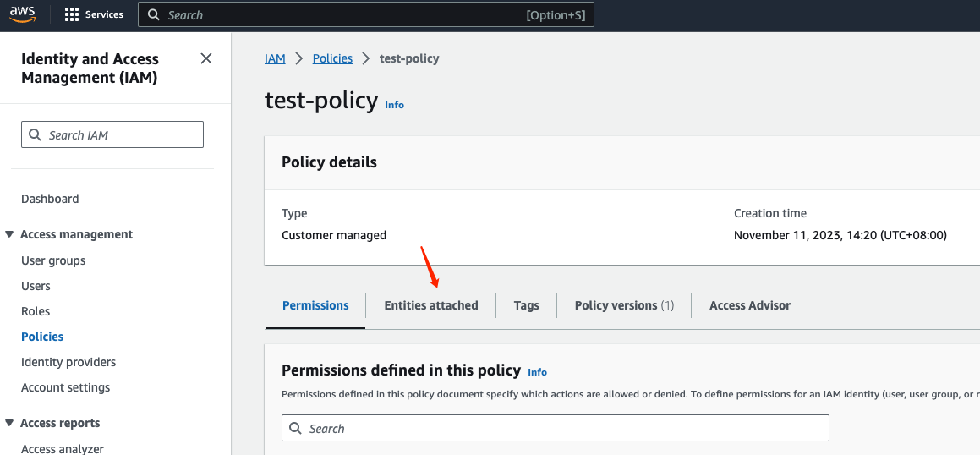Click the Customer managed type value
Image resolution: width=980 pixels, height=455 pixels.
coord(334,236)
